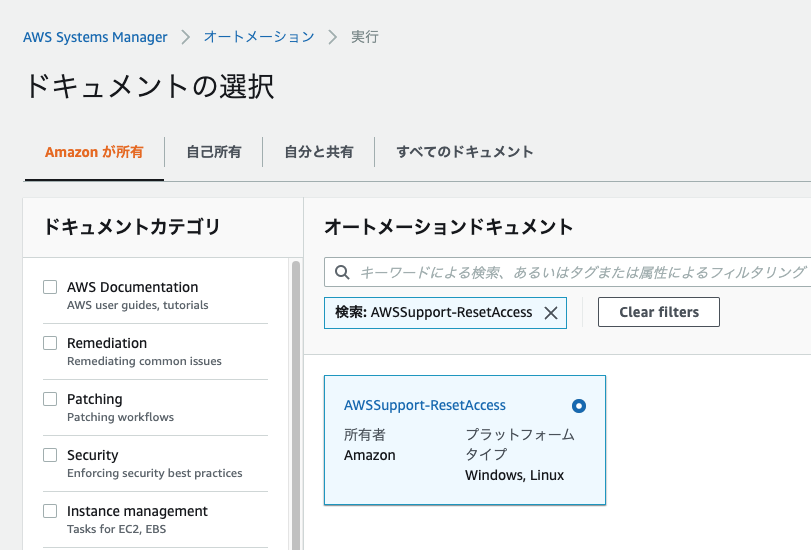Screen dimensions: 811x550
Task: Click 'Remediating common issues' description
Action: pos(144,361)
